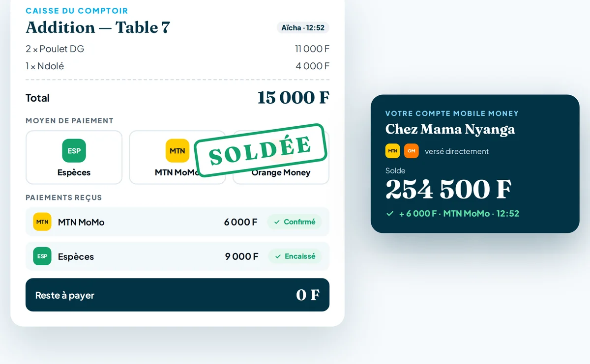Viewport: 590px width, 364px height.
Task: Choose Orange Money as payment method
Action: tap(281, 157)
